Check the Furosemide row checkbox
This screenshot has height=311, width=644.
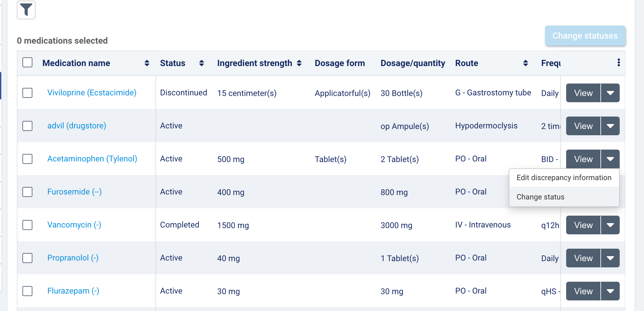point(27,192)
